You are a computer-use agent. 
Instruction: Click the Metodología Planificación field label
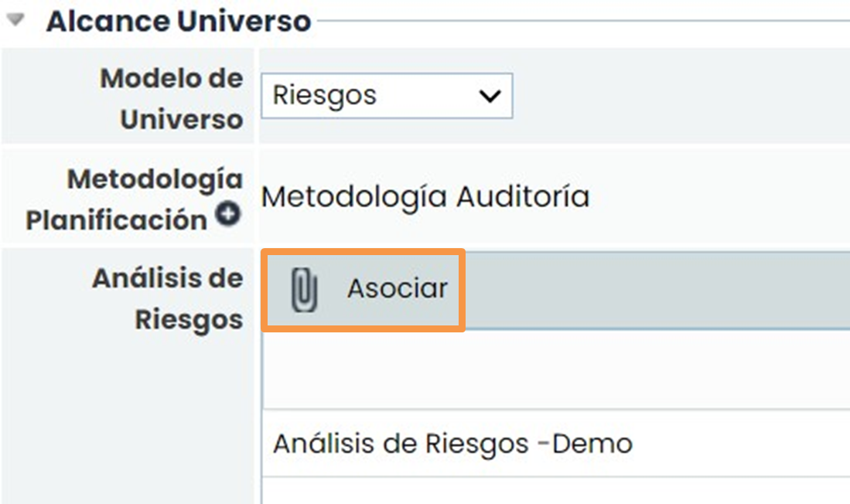coord(135,199)
